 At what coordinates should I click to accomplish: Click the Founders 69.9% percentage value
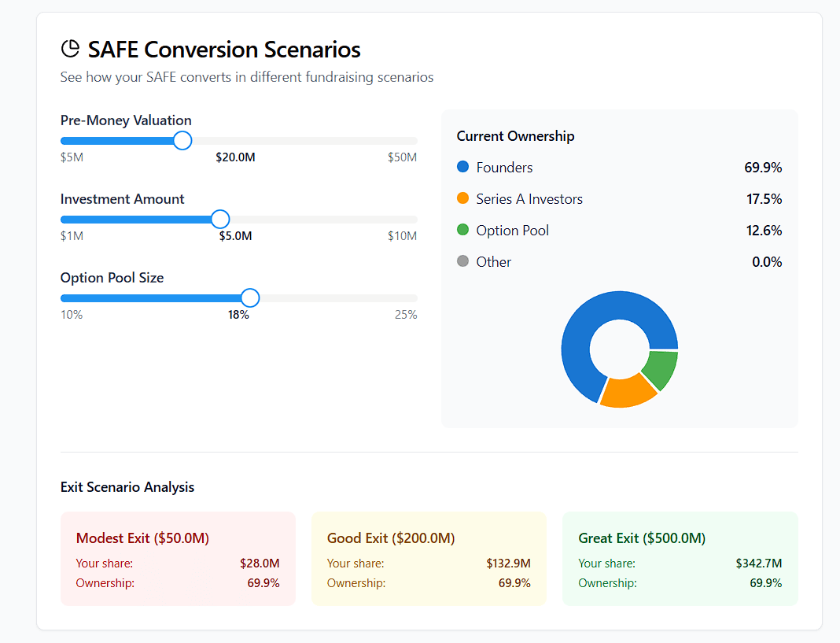pos(762,168)
